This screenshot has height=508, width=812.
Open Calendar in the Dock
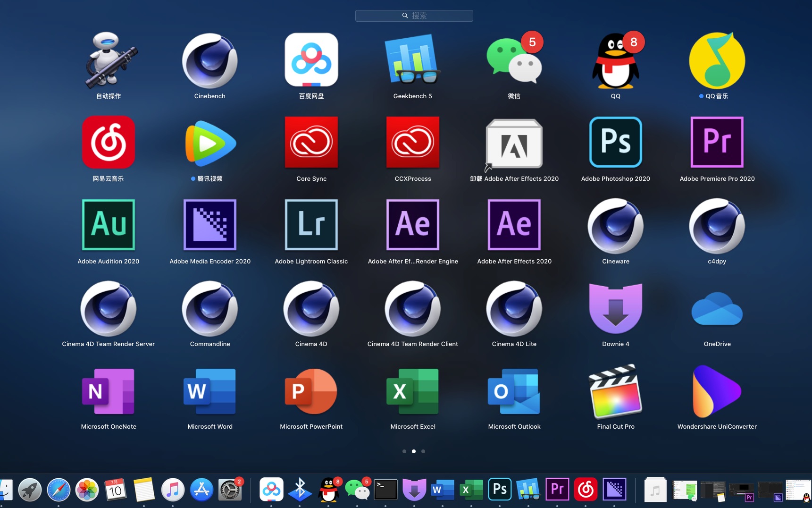tap(116, 490)
